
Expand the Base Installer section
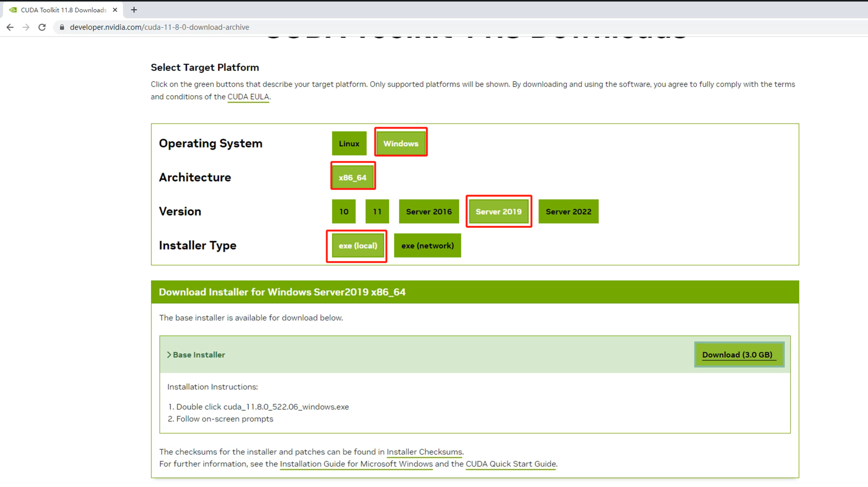pos(196,355)
